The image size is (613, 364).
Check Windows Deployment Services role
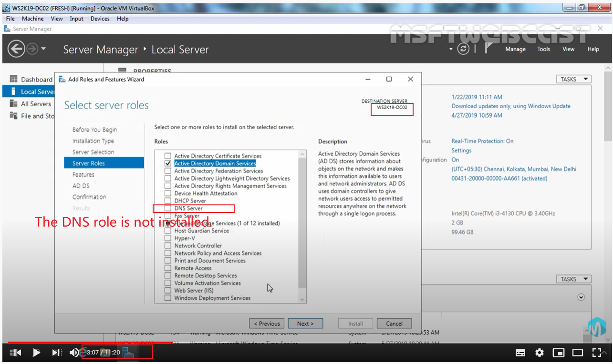point(167,298)
